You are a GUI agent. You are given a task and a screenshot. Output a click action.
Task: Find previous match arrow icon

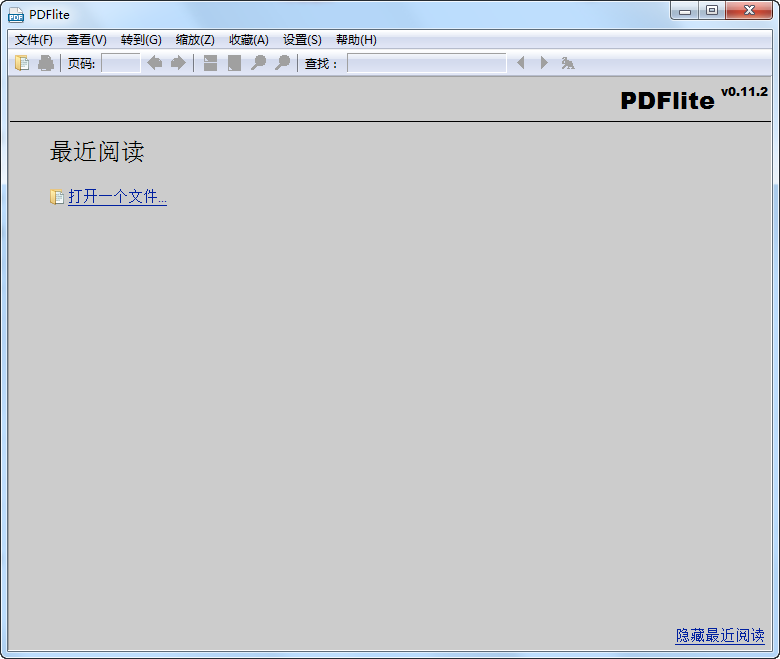521,63
